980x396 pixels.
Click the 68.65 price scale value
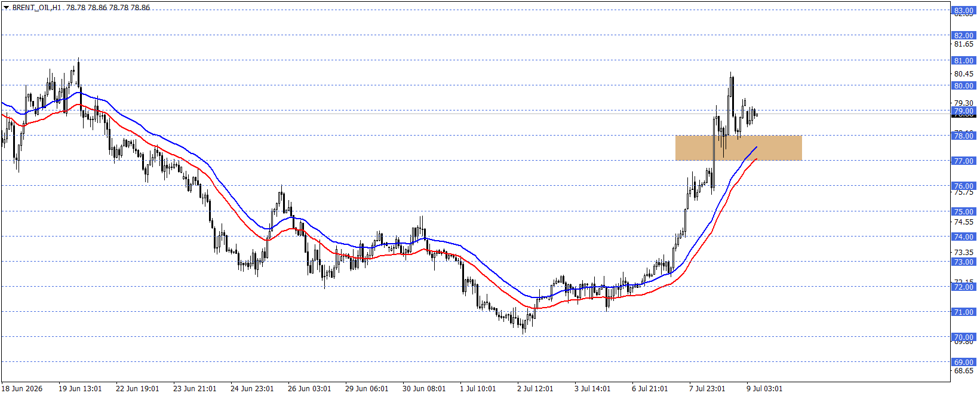[x=963, y=371]
